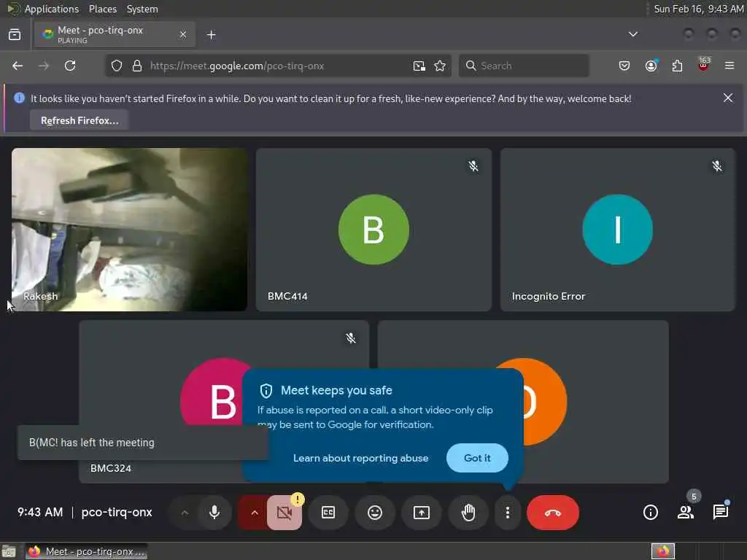The width and height of the screenshot is (747, 560).
Task: Select Rakesh's video tile
Action: [x=129, y=230]
